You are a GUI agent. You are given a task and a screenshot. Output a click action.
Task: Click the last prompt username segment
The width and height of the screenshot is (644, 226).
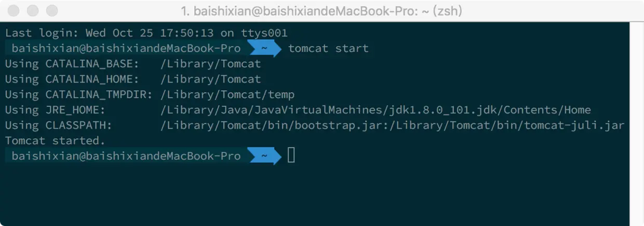pyautogui.click(x=126, y=156)
